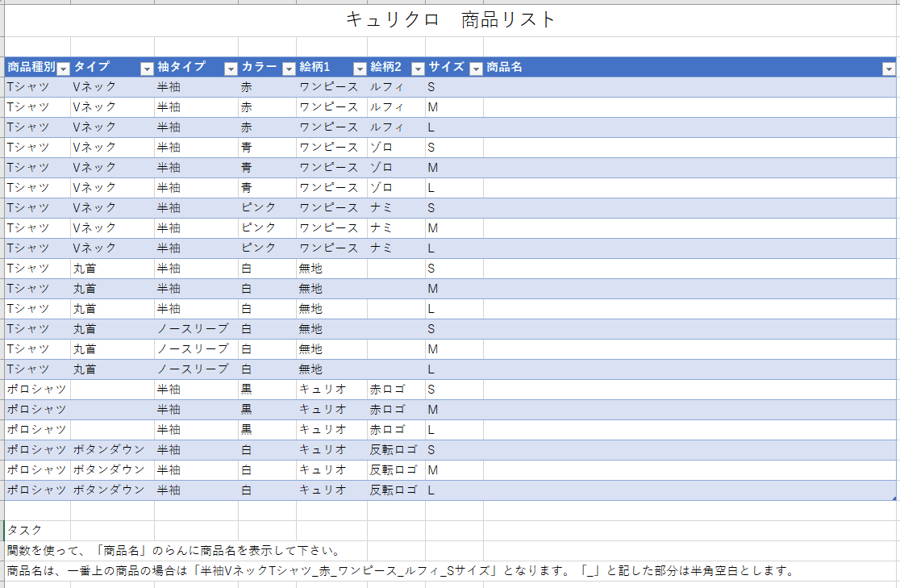Click 半袖 in the 青 ゾロ L row
The width and height of the screenshot is (900, 588).
coord(169,188)
